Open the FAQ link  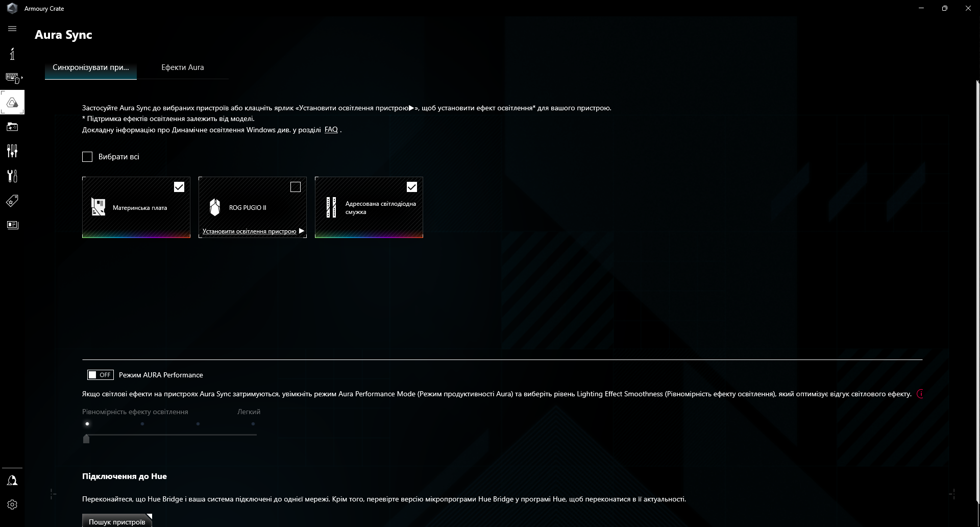click(x=331, y=130)
